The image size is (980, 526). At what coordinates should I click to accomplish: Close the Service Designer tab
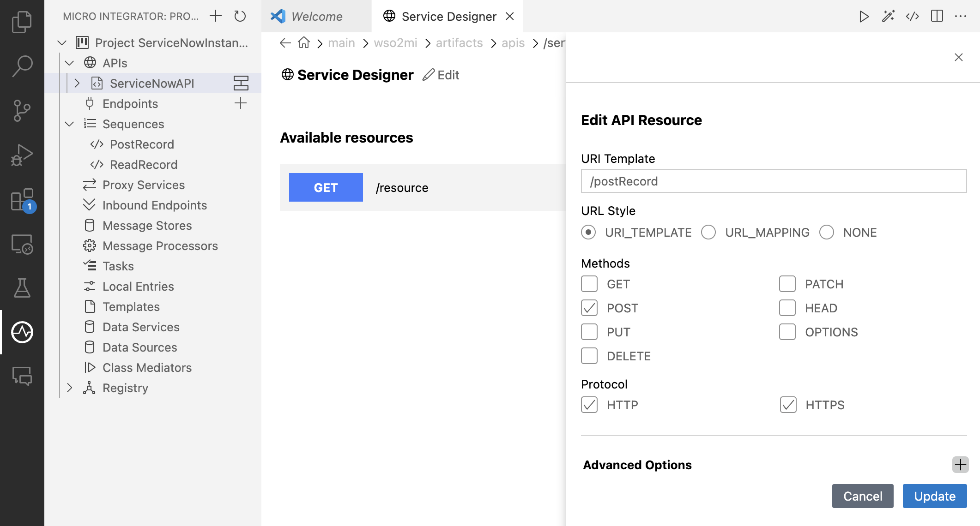(x=510, y=16)
